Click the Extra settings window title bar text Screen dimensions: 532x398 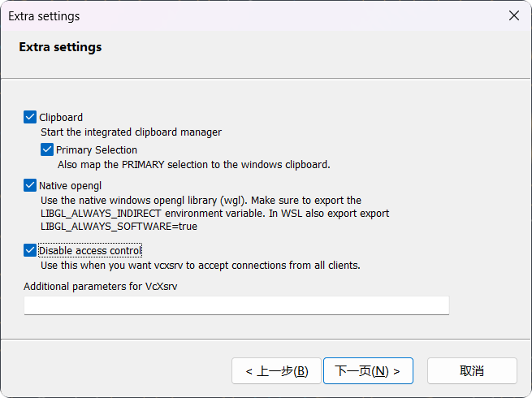pos(44,16)
